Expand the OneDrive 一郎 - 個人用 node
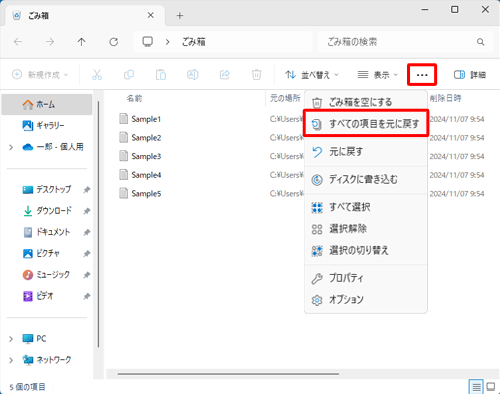Screen dimensions: 500x394 click(11, 147)
